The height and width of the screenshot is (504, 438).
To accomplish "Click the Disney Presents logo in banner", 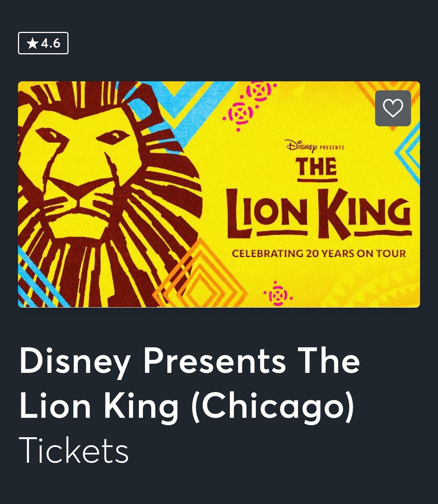I will point(314,146).
